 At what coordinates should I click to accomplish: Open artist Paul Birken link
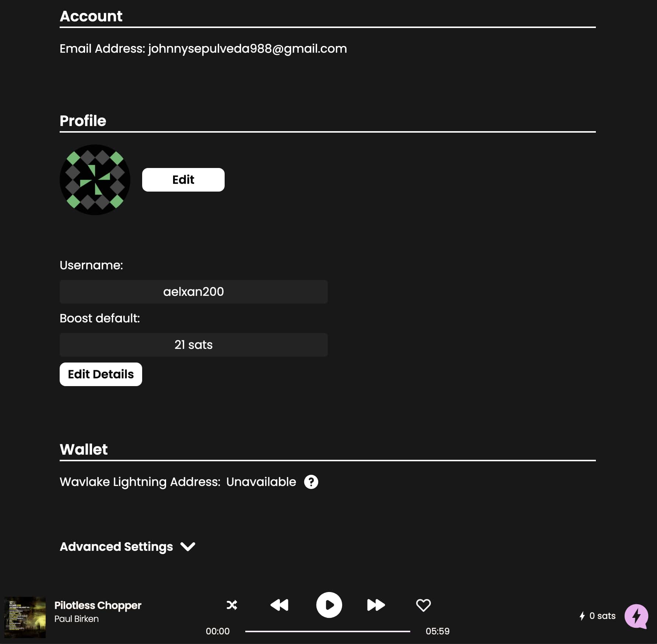pos(77,619)
